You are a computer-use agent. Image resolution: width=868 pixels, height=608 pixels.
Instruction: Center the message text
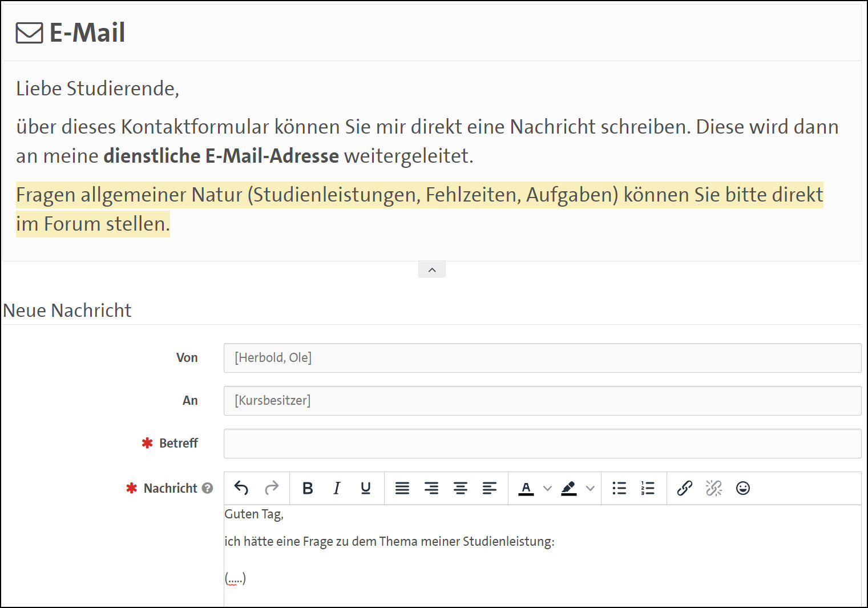461,488
